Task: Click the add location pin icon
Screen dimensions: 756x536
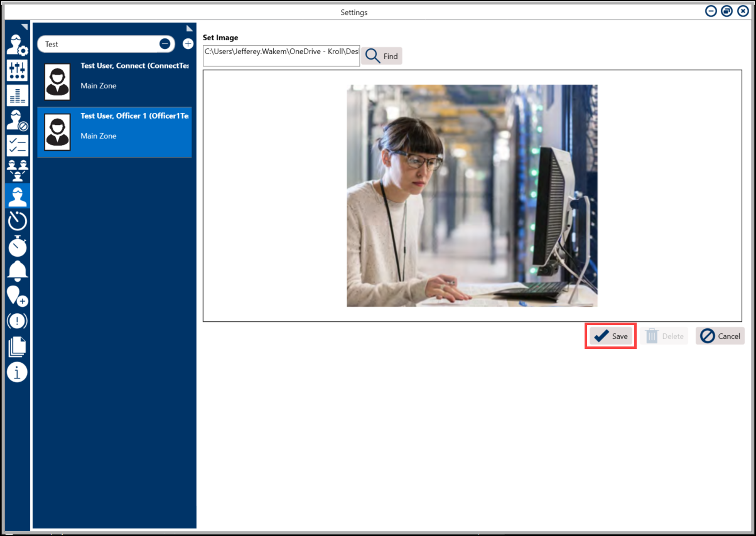Action: point(17,296)
